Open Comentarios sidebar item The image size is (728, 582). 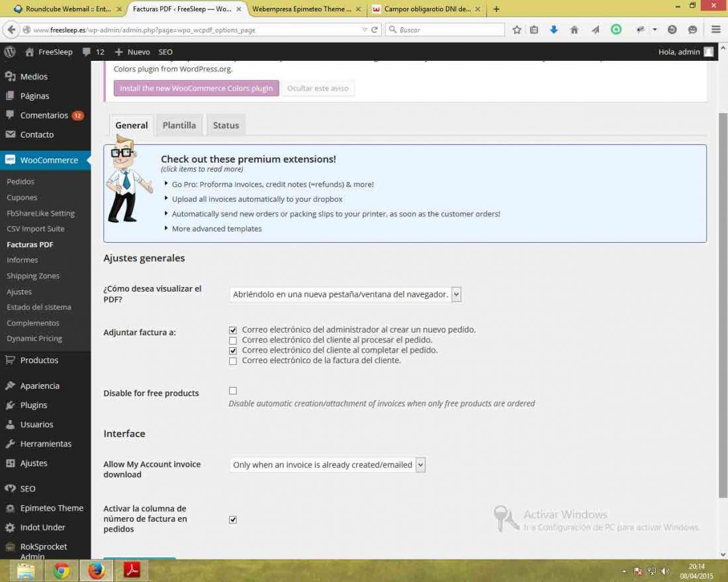pos(46,115)
